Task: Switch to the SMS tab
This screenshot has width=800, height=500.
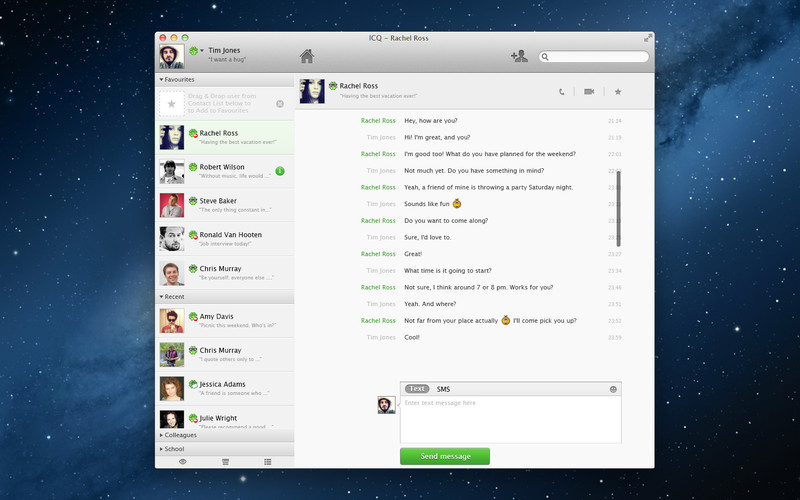Action: [443, 389]
